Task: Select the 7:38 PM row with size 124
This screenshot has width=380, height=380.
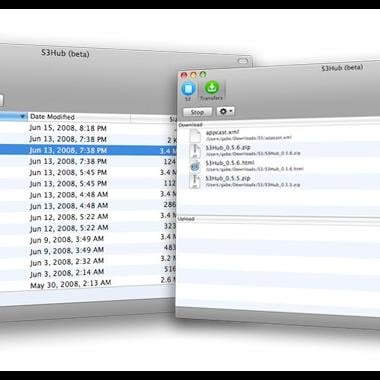Action: point(87,161)
